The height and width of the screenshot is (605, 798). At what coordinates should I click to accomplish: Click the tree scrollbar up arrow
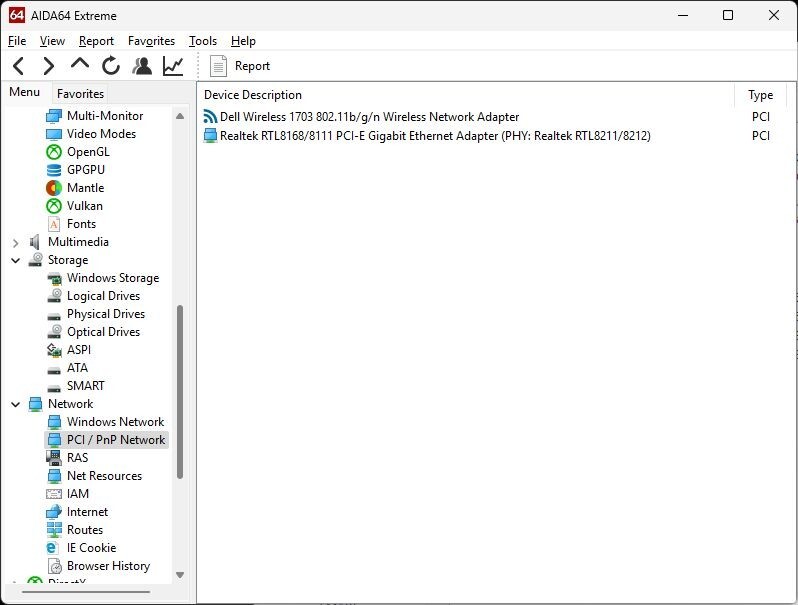(180, 116)
